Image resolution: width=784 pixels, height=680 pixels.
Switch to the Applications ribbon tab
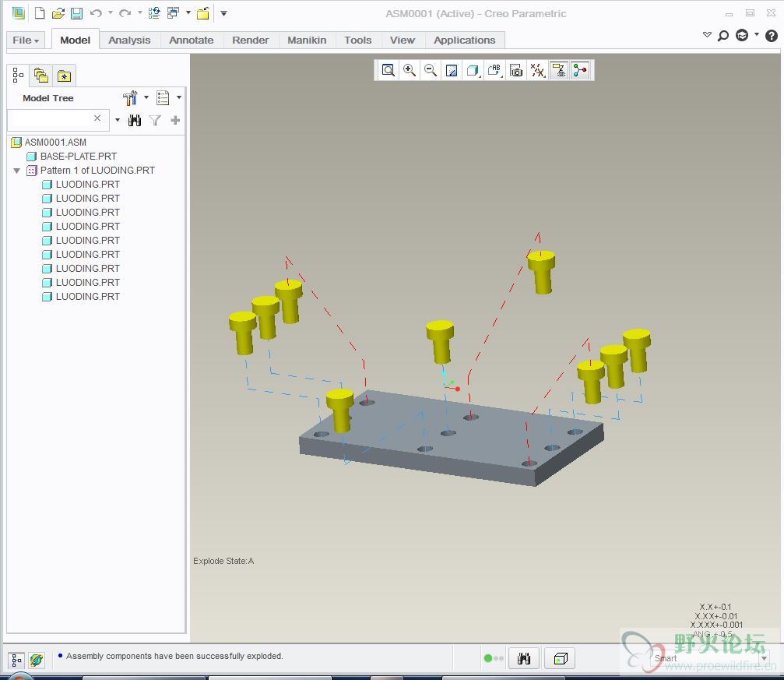[x=465, y=40]
